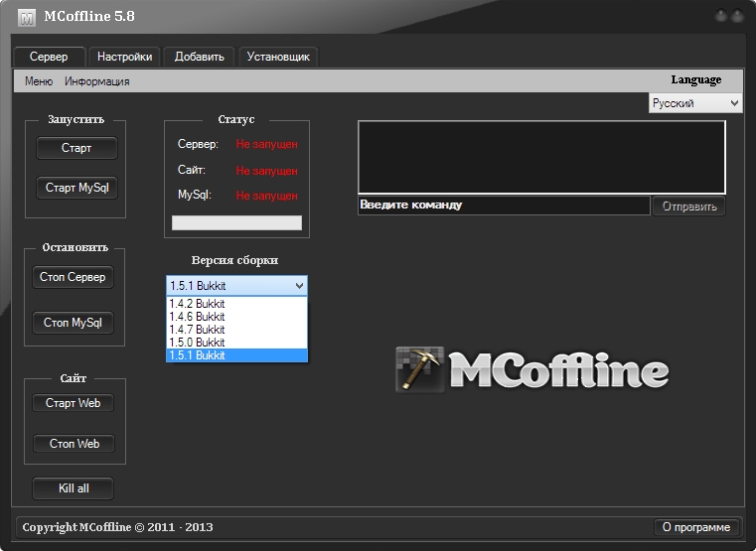
Task: Click the Стоп Web button
Action: pos(74,444)
